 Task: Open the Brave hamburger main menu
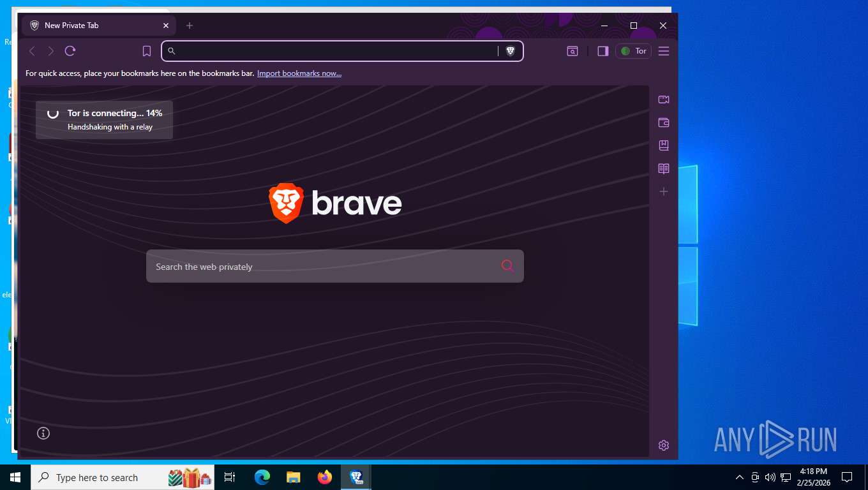coord(664,51)
